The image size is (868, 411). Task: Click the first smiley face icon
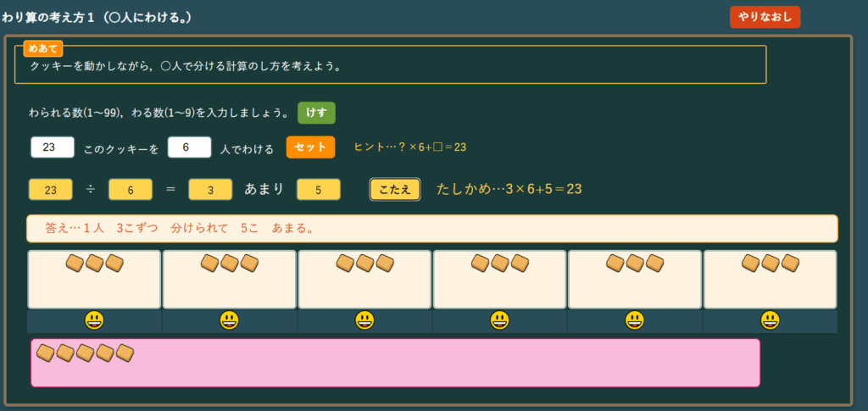[94, 320]
